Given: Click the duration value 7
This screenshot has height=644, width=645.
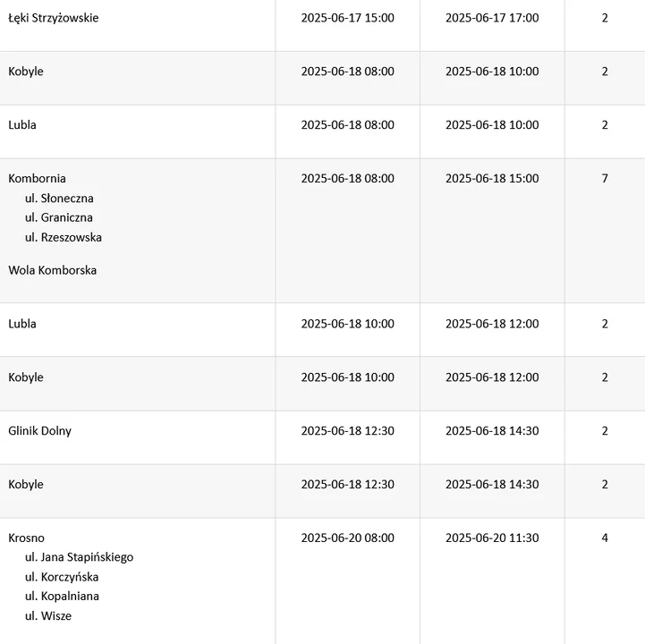Looking at the screenshot, I should 605,179.
